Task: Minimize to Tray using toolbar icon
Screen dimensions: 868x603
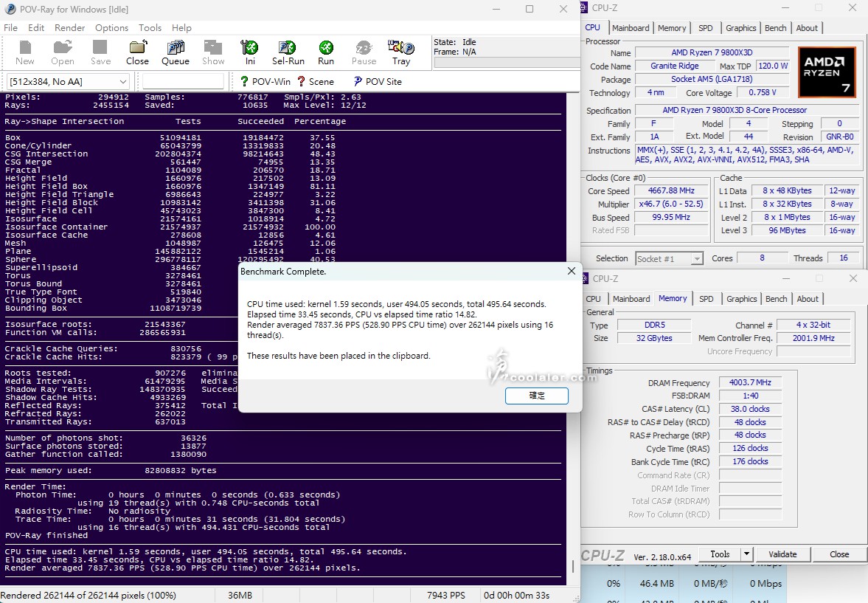Action: coord(401,52)
